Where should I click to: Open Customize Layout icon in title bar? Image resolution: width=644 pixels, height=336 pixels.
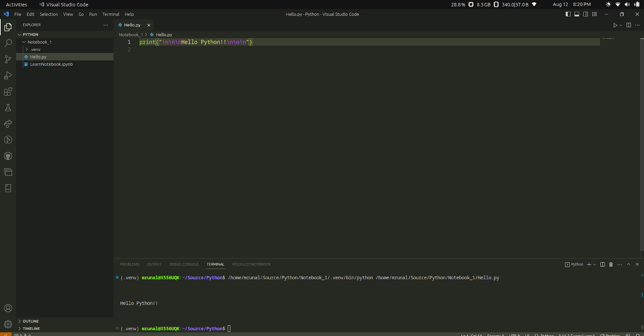pos(594,14)
